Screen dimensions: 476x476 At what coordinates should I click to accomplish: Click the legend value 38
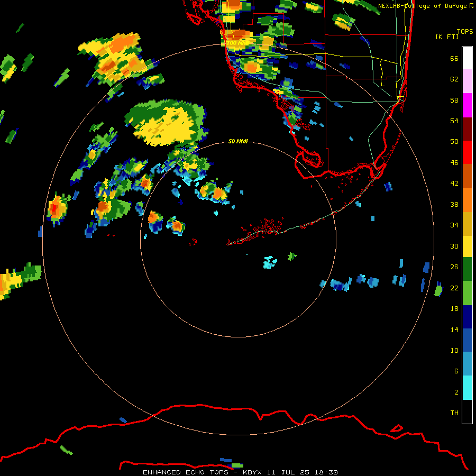[454, 205]
